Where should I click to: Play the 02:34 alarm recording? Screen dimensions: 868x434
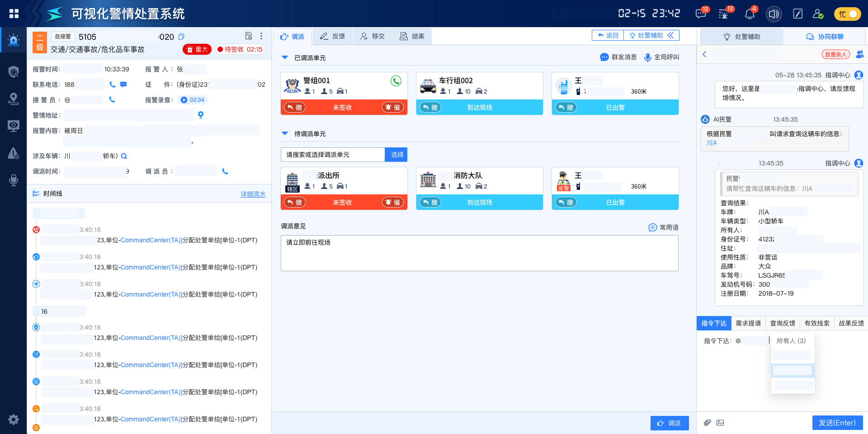point(193,100)
